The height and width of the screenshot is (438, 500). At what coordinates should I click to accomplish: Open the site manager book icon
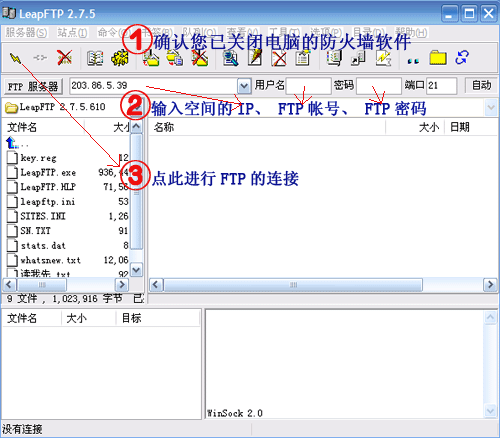coord(95,58)
